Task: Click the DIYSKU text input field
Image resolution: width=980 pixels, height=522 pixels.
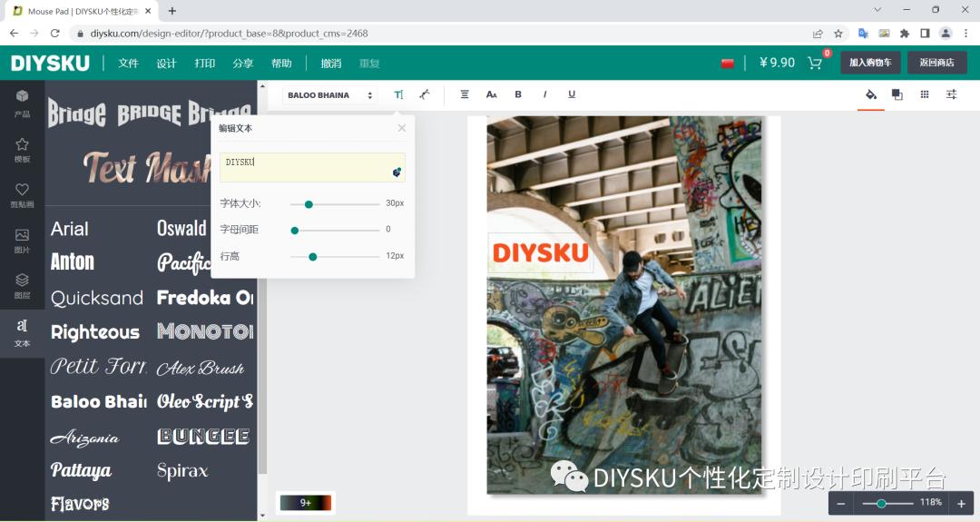Action: click(x=309, y=167)
